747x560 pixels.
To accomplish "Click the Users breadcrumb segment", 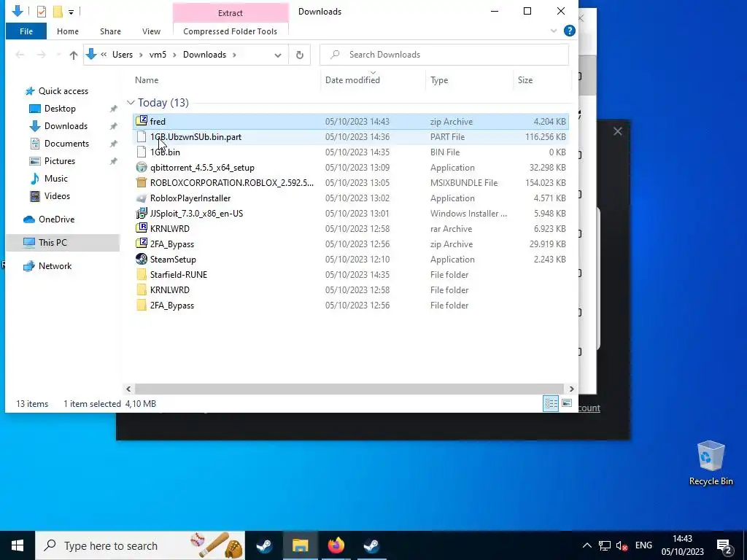I will (123, 55).
